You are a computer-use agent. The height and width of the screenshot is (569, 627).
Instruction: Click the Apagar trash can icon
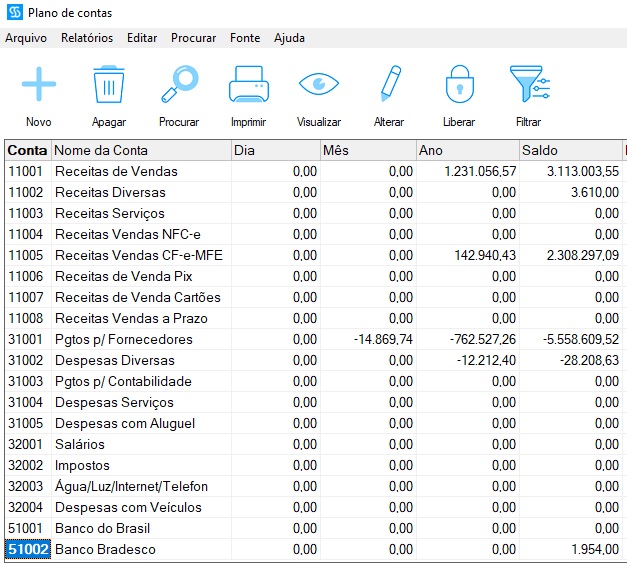tap(108, 85)
